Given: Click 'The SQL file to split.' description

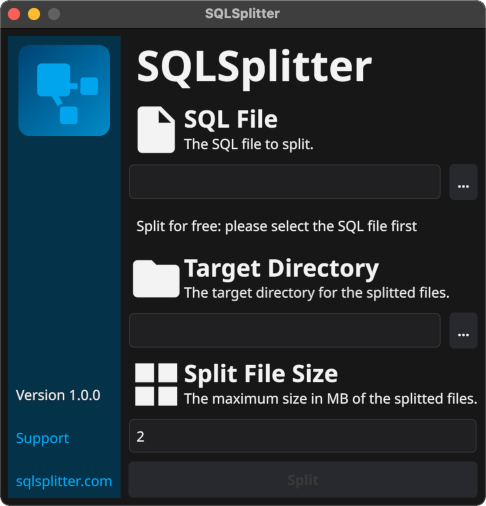Looking at the screenshot, I should 249,145.
